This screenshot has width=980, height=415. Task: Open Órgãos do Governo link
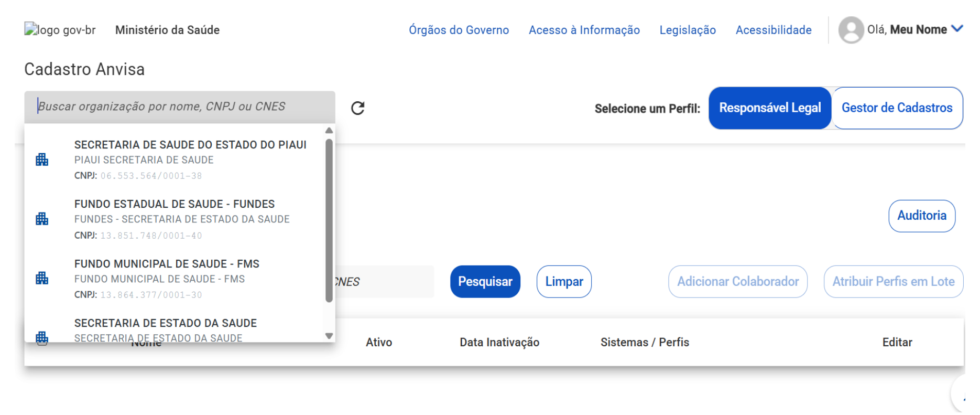click(x=459, y=30)
